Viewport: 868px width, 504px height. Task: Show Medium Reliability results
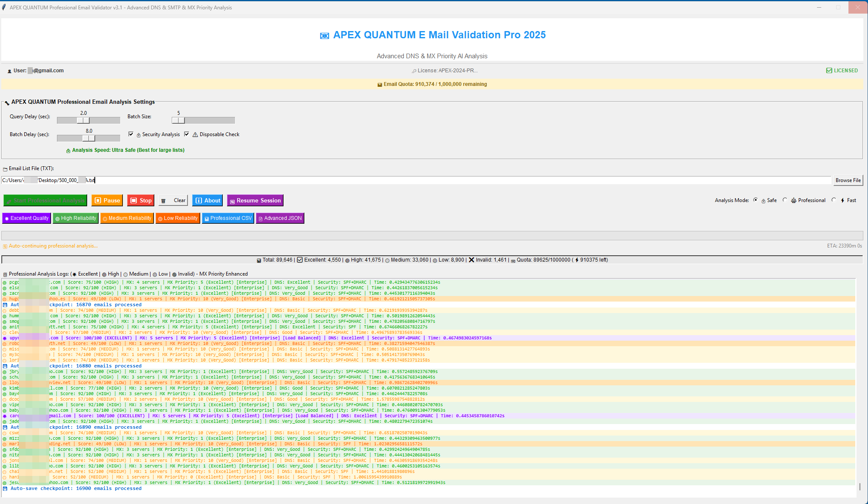coord(127,218)
